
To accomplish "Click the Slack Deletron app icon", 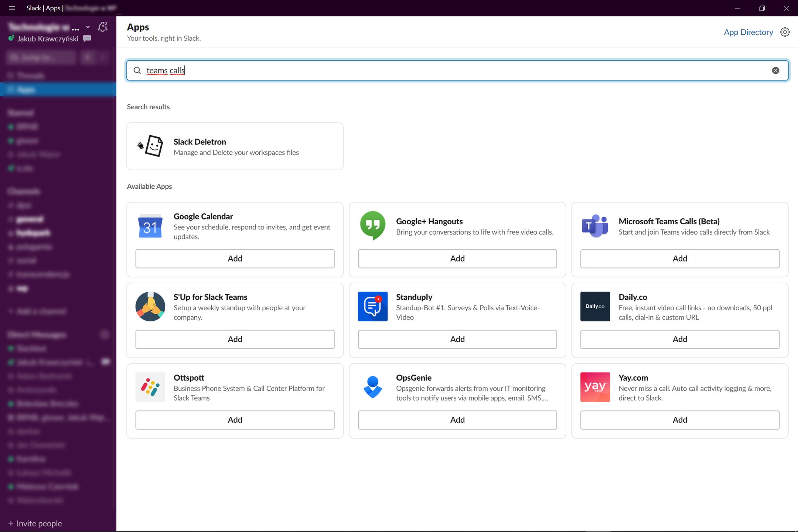I will [151, 146].
